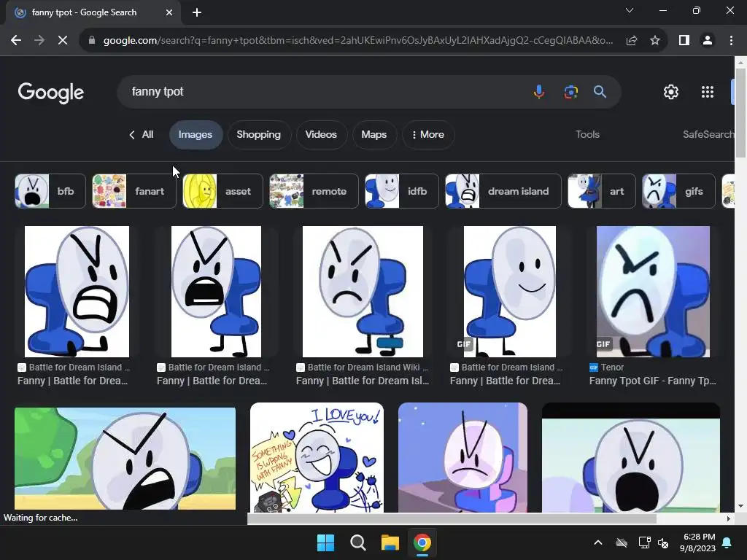Switch to Shopping results
Image resolution: width=747 pixels, height=560 pixels.
(x=259, y=135)
